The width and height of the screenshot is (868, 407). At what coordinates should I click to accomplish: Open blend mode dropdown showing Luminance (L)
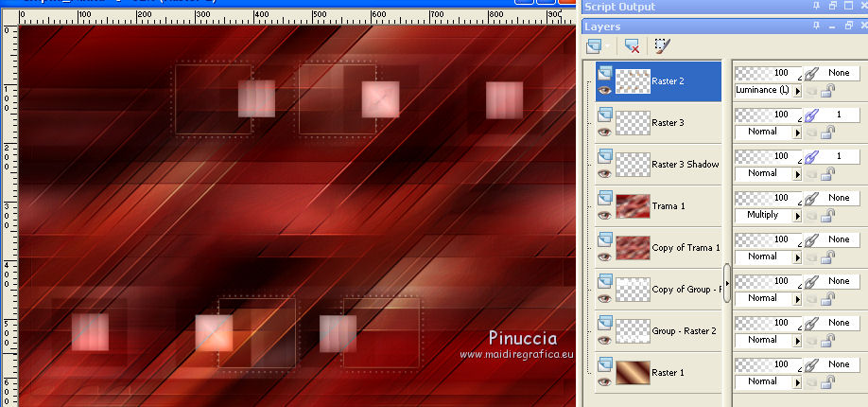(x=797, y=91)
